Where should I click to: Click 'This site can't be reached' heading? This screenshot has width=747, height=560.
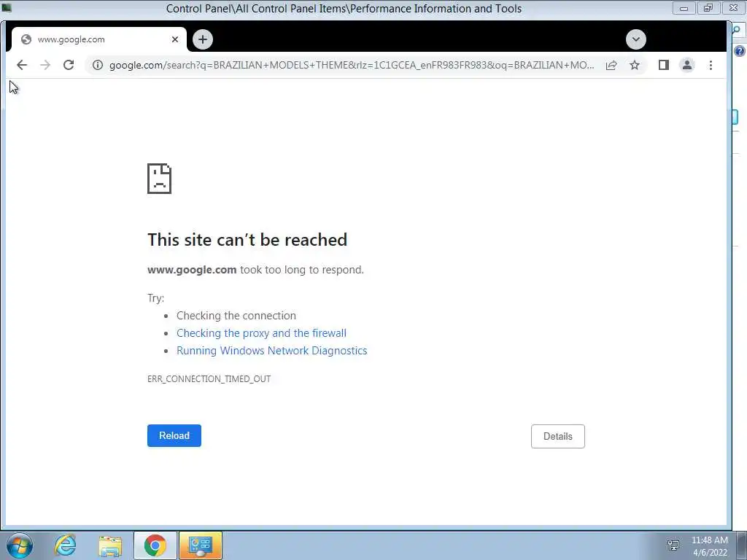point(247,239)
